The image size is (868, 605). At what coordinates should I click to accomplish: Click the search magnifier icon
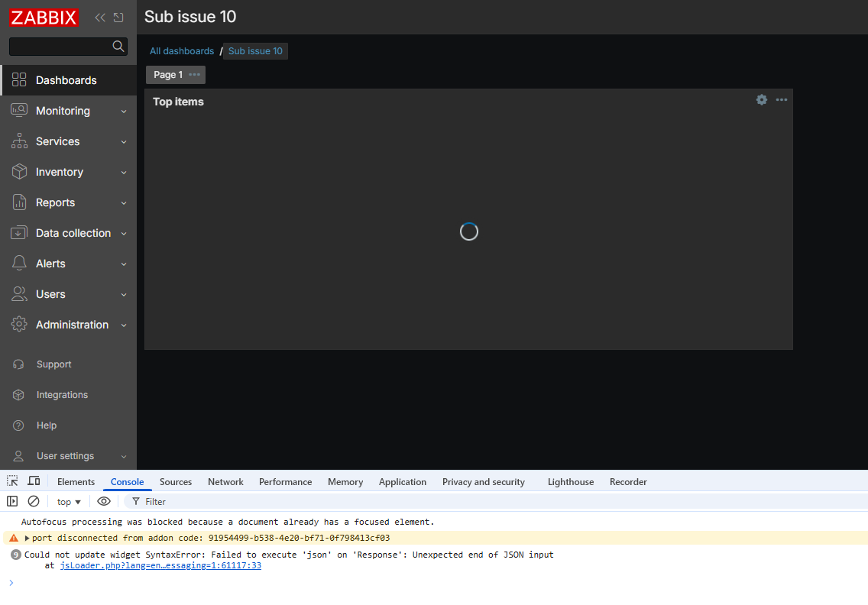pyautogui.click(x=118, y=47)
